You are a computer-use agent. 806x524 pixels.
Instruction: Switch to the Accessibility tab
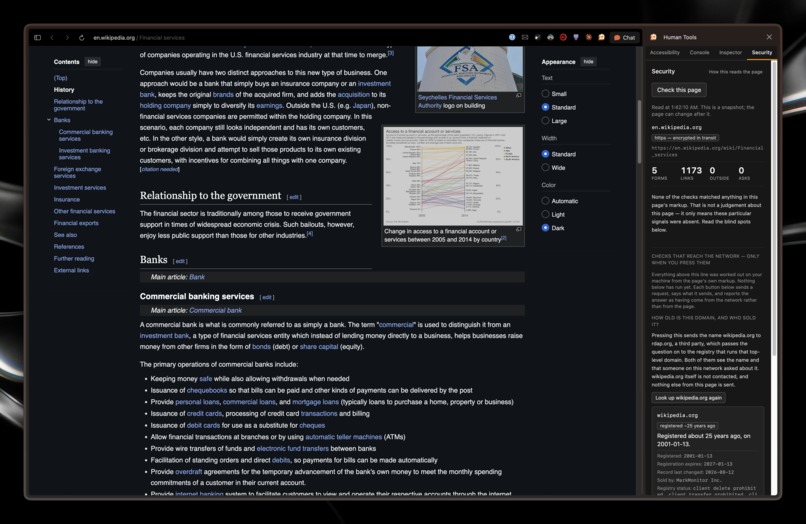[665, 52]
